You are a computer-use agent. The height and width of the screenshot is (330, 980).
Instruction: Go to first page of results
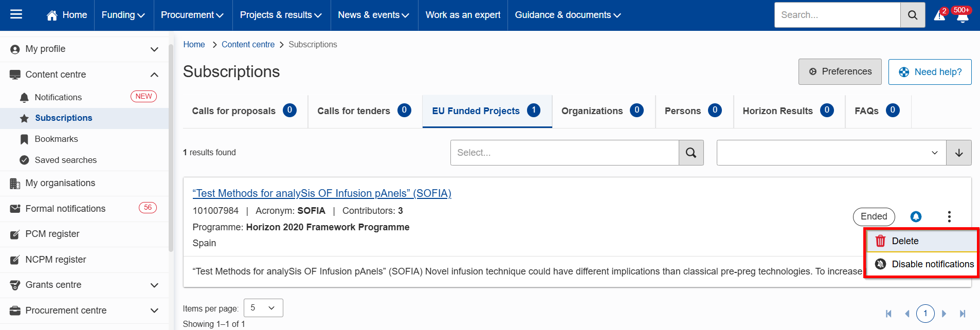888,314
